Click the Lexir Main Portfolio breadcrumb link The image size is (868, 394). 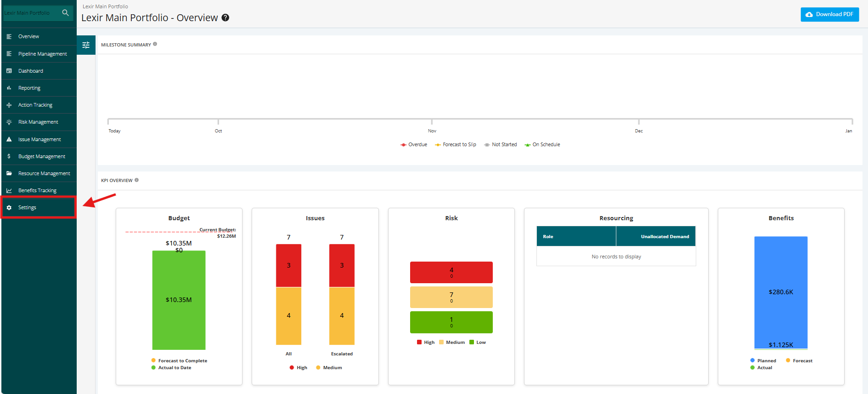[105, 6]
